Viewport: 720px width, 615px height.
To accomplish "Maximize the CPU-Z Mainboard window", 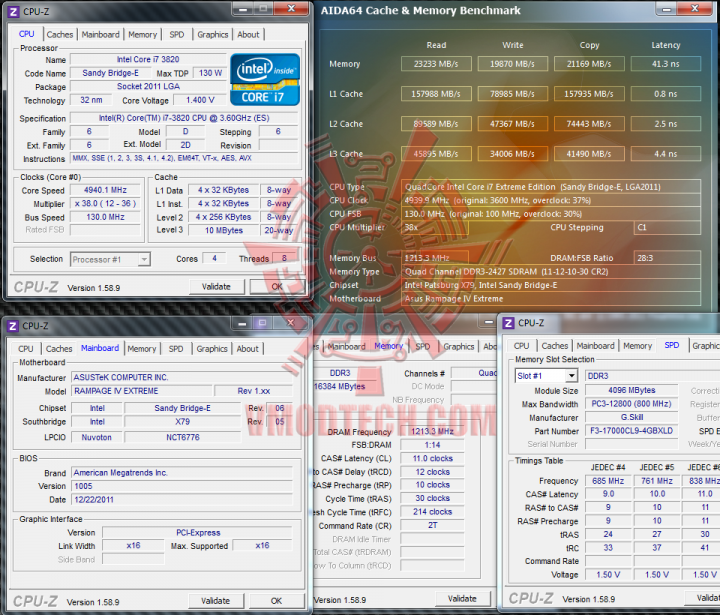I will [x=262, y=323].
